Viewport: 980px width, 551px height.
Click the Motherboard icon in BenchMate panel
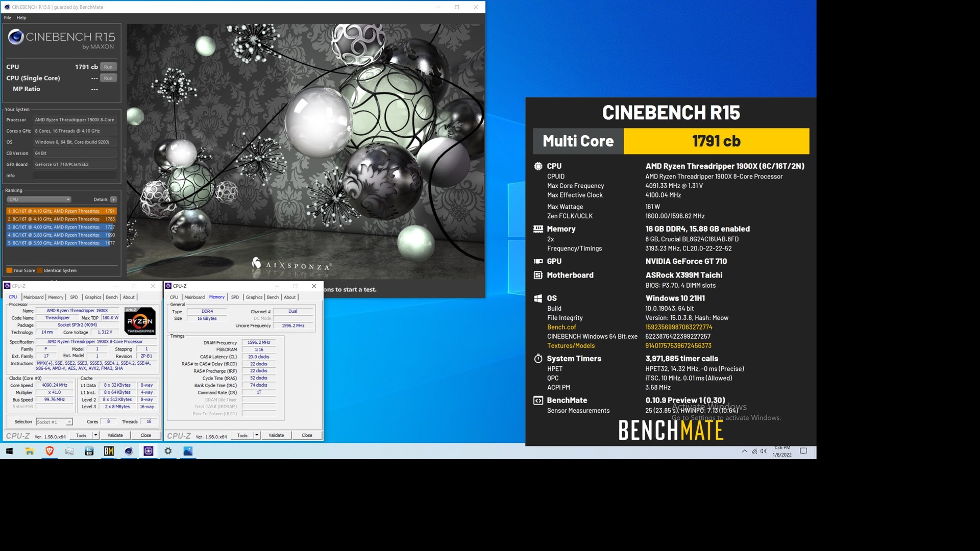(538, 275)
